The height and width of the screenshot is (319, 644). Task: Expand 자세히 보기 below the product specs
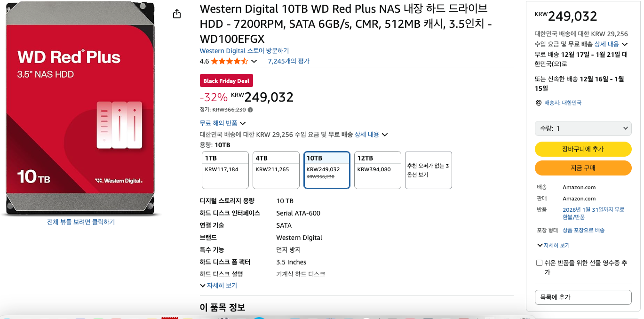point(219,286)
